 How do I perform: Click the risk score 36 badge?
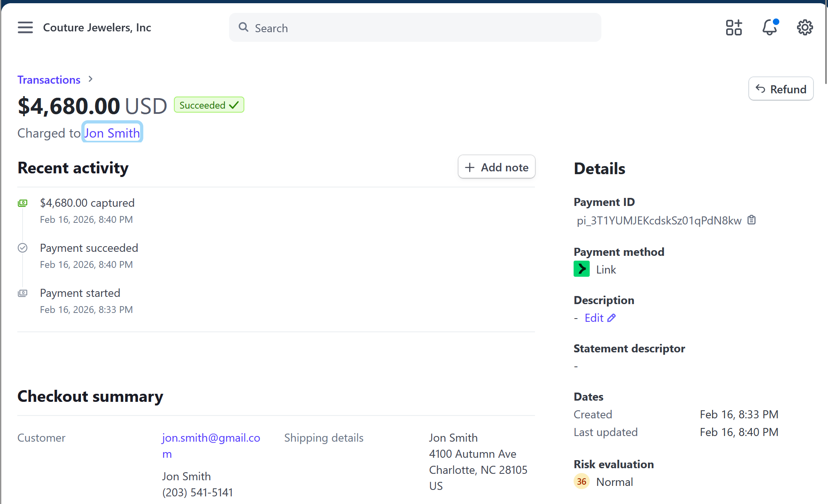(581, 481)
